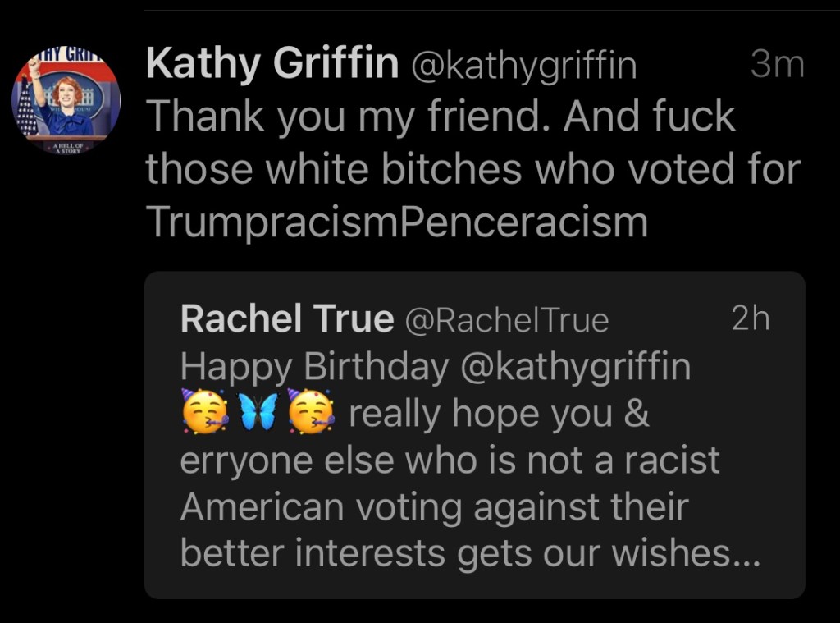The height and width of the screenshot is (623, 840).
Task: Click the 3m timestamp on the reply
Action: pyautogui.click(x=776, y=65)
